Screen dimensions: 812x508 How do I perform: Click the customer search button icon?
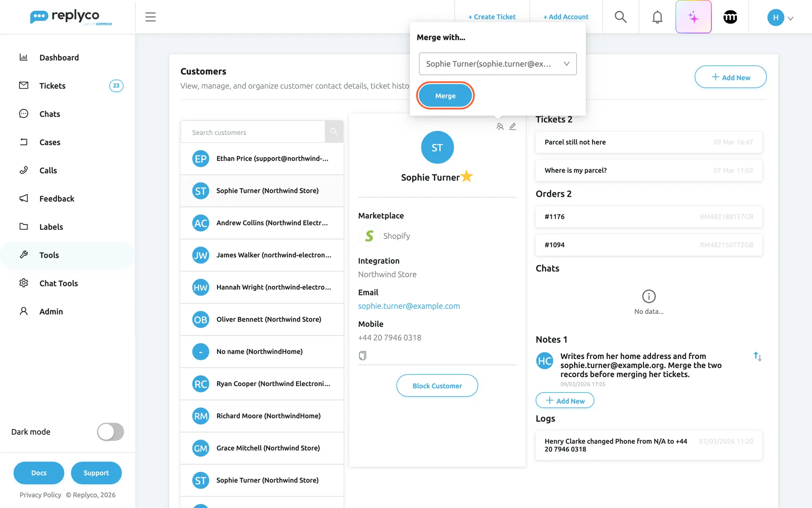334,132
